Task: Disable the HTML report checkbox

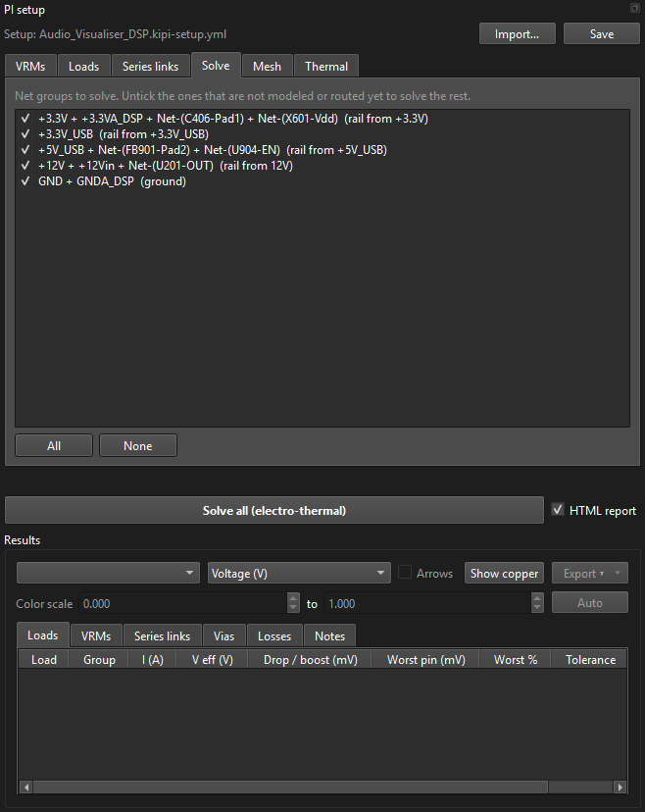Action: [x=558, y=510]
